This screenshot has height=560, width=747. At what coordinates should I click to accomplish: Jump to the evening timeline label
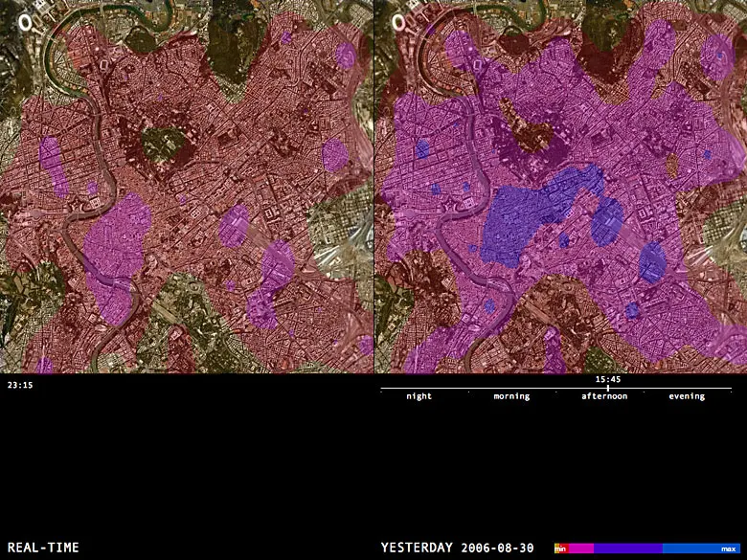pyautogui.click(x=687, y=396)
